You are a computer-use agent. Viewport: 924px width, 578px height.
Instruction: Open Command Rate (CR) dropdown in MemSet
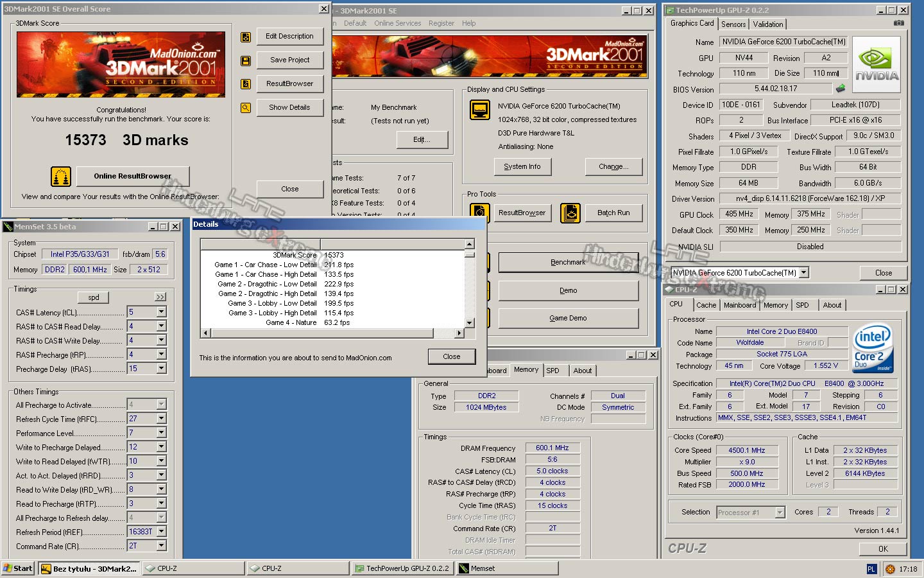tap(161, 546)
